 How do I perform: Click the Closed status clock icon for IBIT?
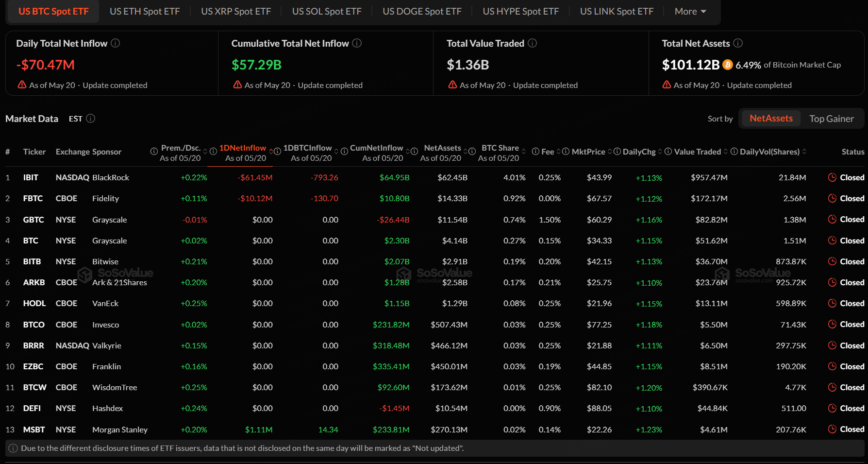pos(832,177)
